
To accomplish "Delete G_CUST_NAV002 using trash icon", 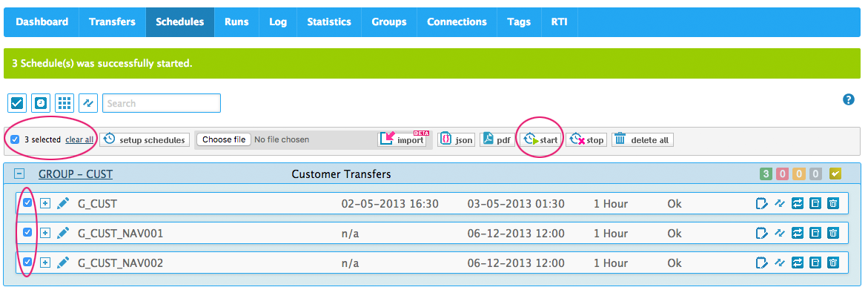I will 833,263.
